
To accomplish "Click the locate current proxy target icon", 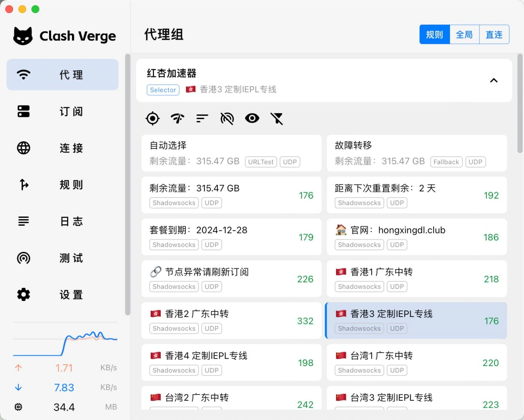I will (153, 119).
